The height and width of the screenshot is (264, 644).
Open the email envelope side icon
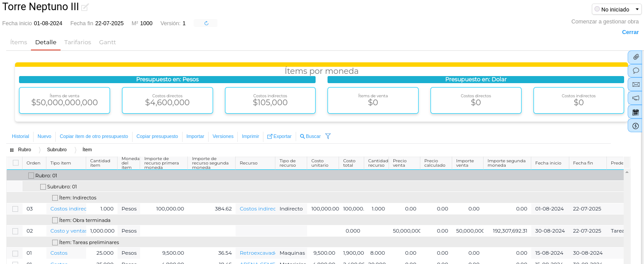pyautogui.click(x=636, y=84)
